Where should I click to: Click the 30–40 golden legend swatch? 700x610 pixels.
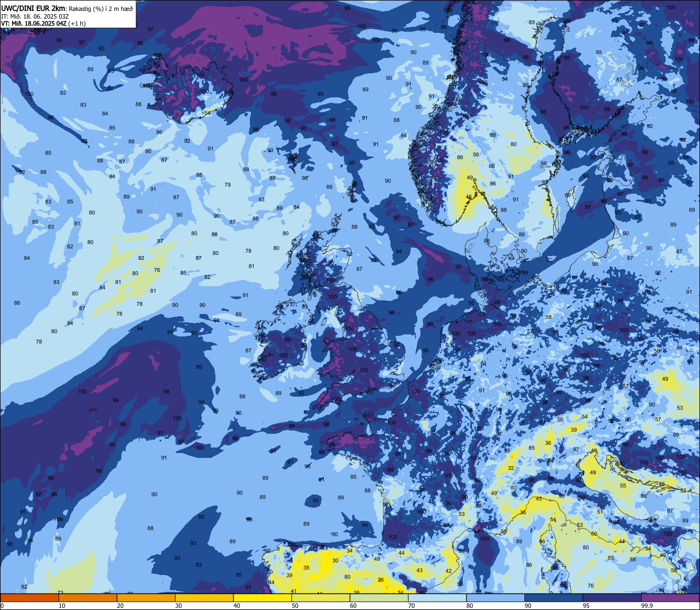click(x=204, y=598)
